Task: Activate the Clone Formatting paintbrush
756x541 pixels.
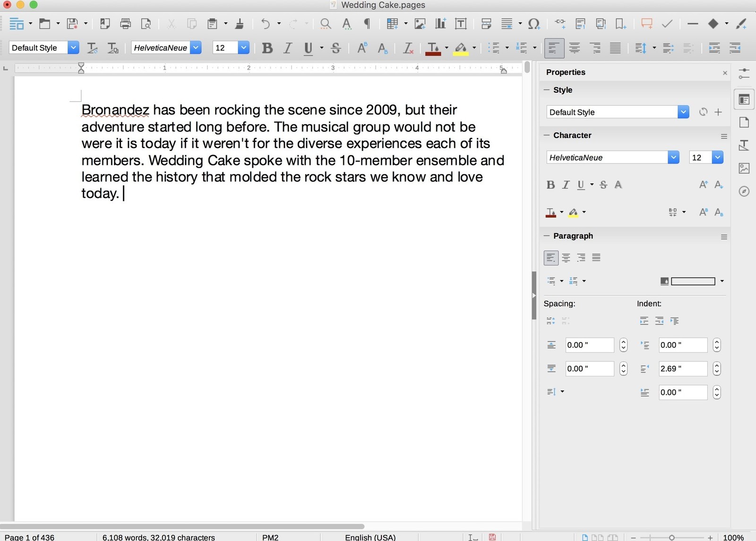Action: pyautogui.click(x=240, y=24)
